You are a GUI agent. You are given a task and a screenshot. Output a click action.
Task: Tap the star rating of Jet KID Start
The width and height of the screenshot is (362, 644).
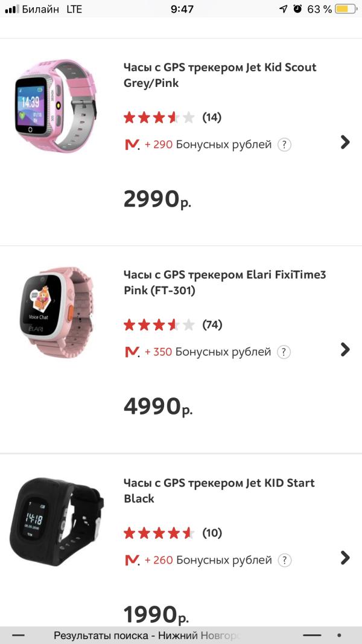(159, 533)
